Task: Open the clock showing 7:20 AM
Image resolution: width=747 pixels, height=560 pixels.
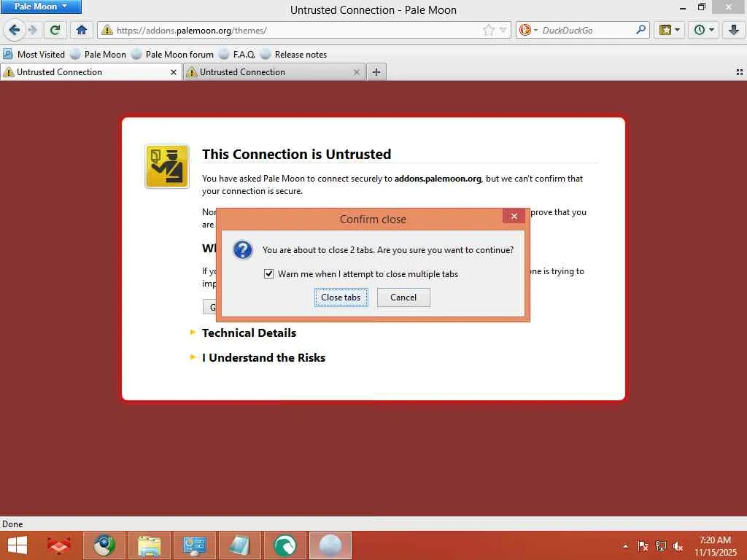Action: [715, 546]
